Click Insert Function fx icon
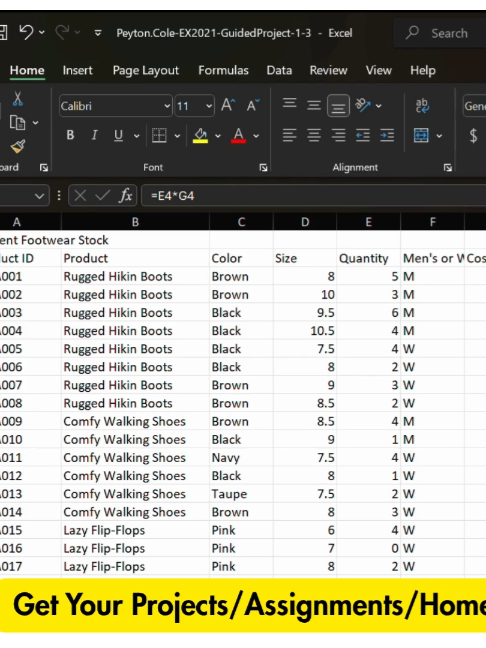486x648 pixels. tap(126, 195)
